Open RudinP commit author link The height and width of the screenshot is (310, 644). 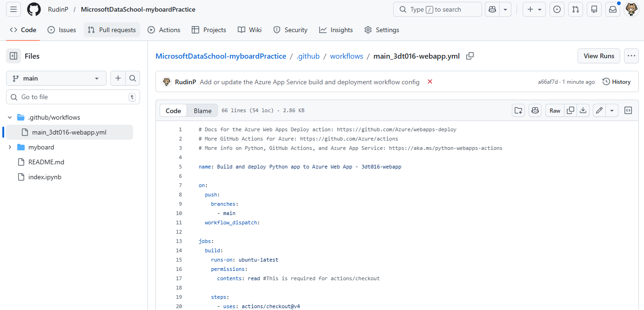185,82
